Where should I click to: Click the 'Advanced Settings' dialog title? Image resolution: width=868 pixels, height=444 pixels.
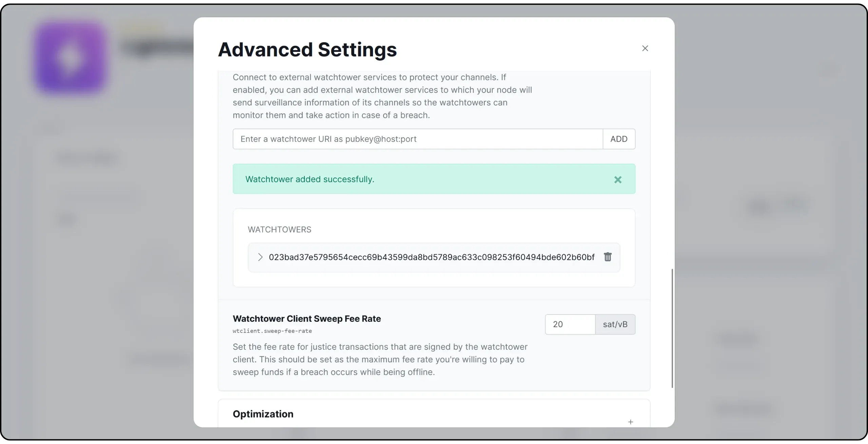point(307,49)
